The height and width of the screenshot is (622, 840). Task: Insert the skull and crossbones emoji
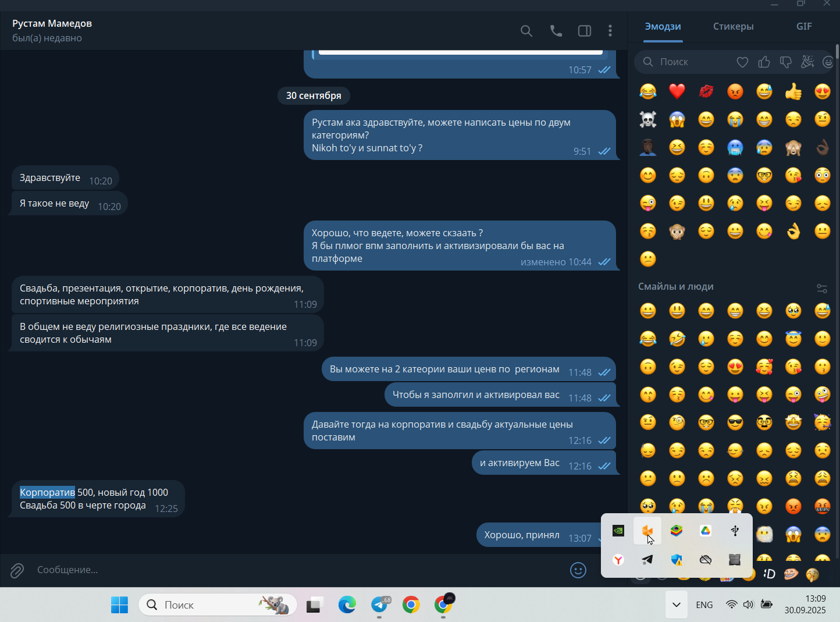pyautogui.click(x=647, y=119)
